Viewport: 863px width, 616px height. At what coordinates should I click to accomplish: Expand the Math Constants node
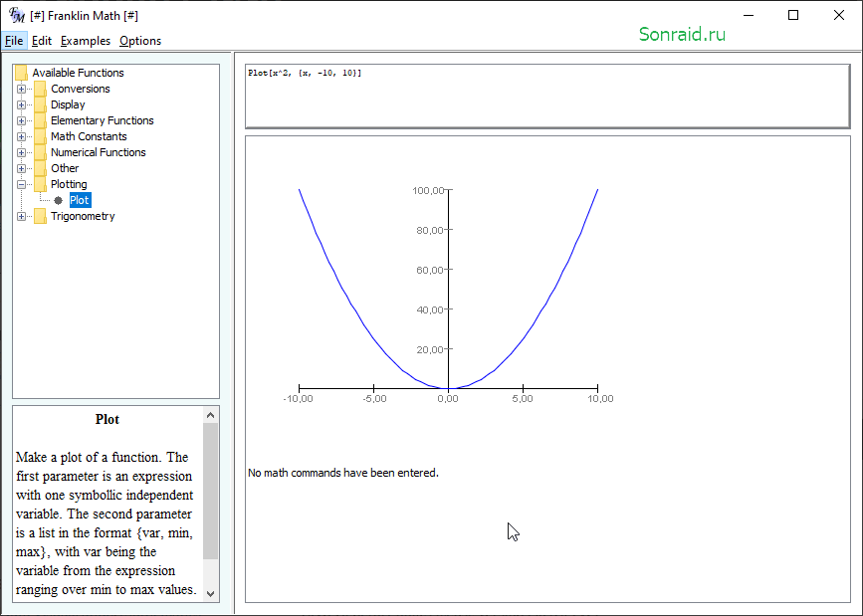tap(21, 136)
